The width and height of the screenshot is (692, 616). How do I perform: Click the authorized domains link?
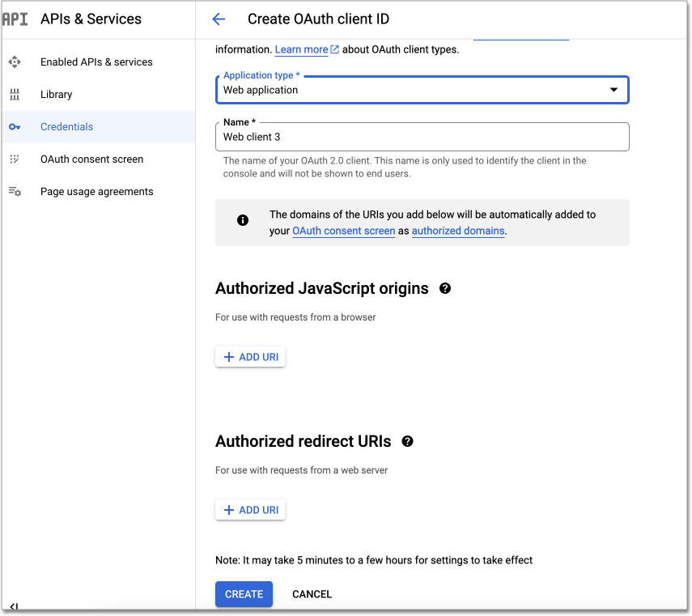(457, 231)
